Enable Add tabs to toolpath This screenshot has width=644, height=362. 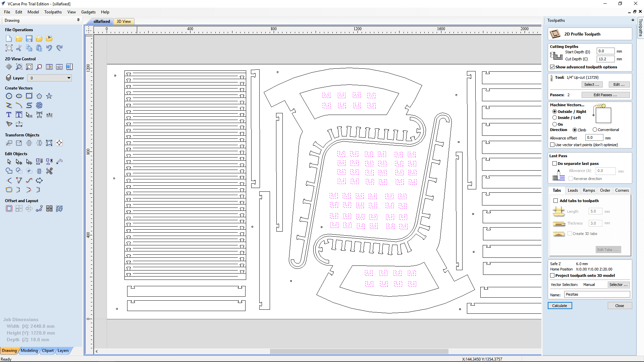556,201
